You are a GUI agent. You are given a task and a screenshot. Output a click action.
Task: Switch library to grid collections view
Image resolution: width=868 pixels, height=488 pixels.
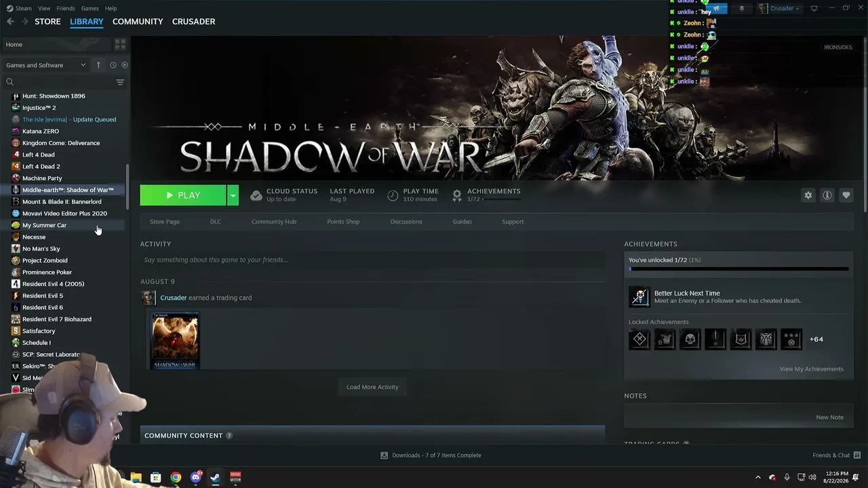(120, 45)
